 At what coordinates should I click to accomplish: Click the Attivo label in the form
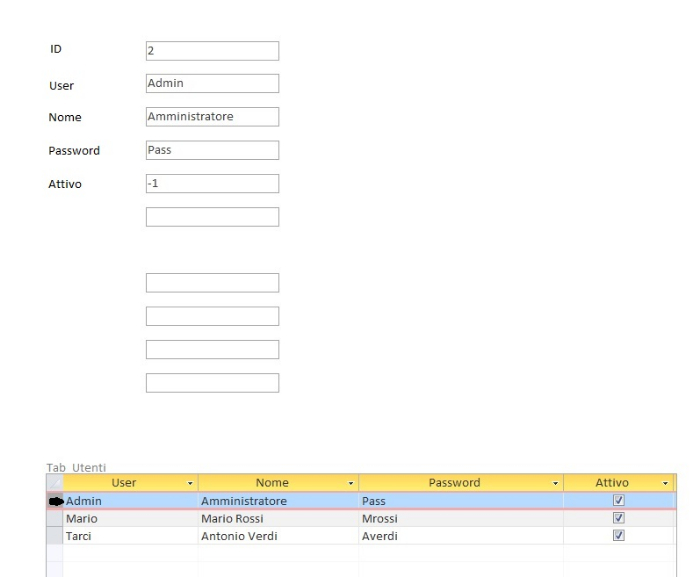tap(65, 184)
